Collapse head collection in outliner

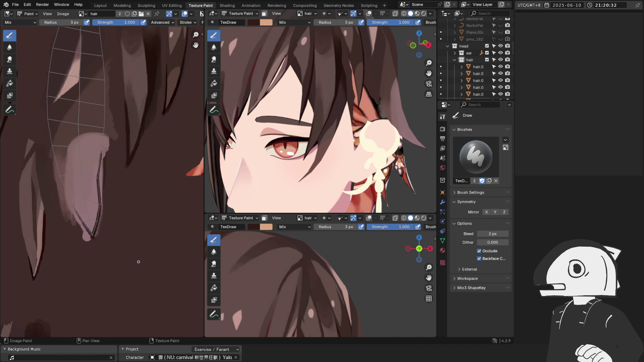coord(447,46)
